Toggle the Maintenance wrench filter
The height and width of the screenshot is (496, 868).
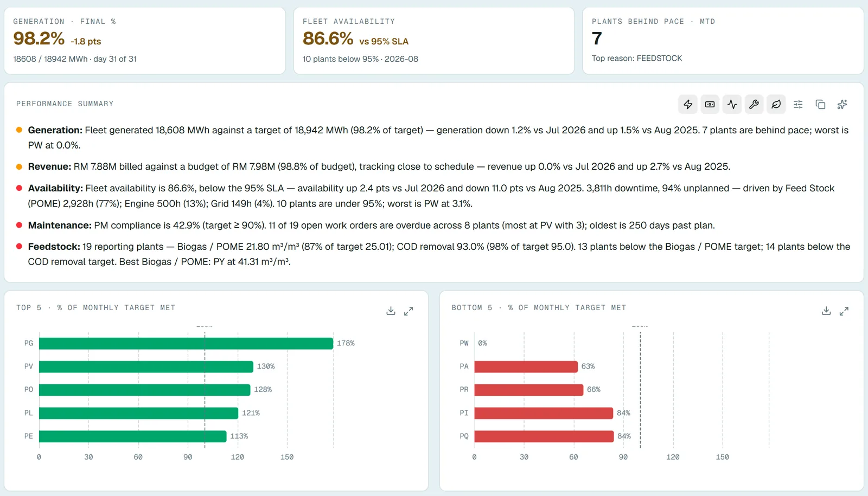click(754, 104)
